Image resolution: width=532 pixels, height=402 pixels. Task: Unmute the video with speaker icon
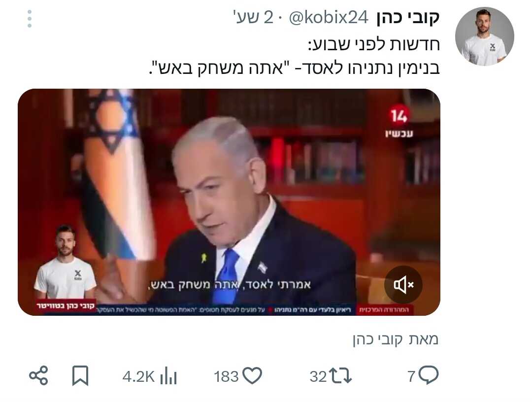pos(403,285)
